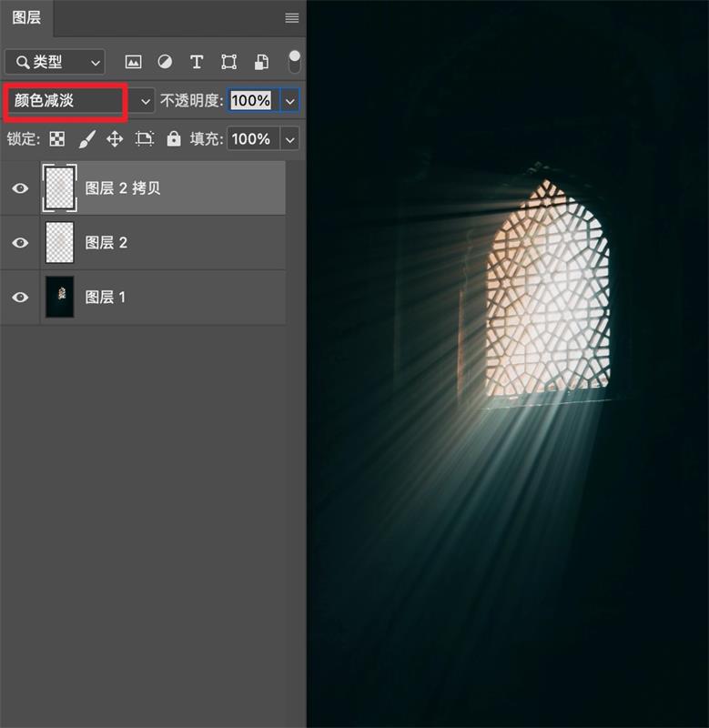Expand the 填充 fill slider arrow
The width and height of the screenshot is (709, 728).
[x=290, y=139]
